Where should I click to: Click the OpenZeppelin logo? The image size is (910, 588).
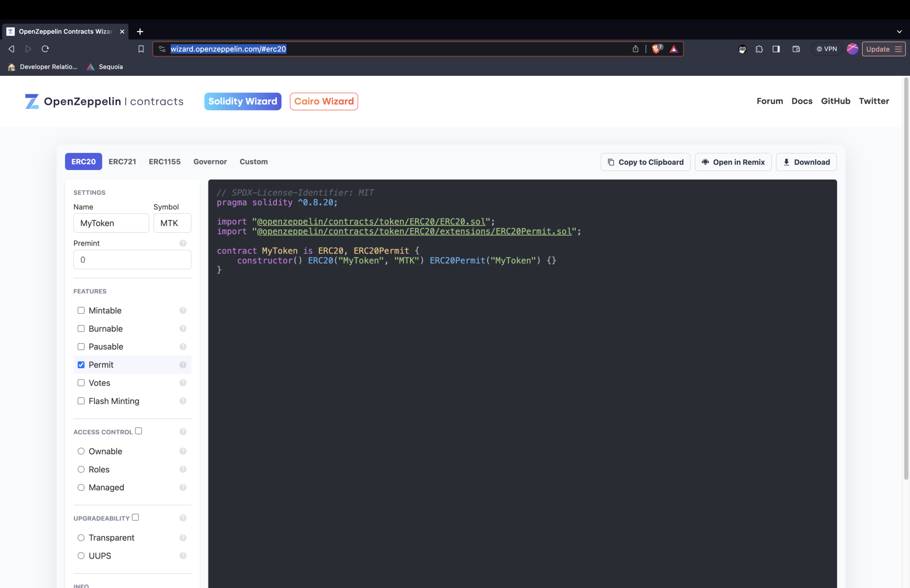pos(31,101)
